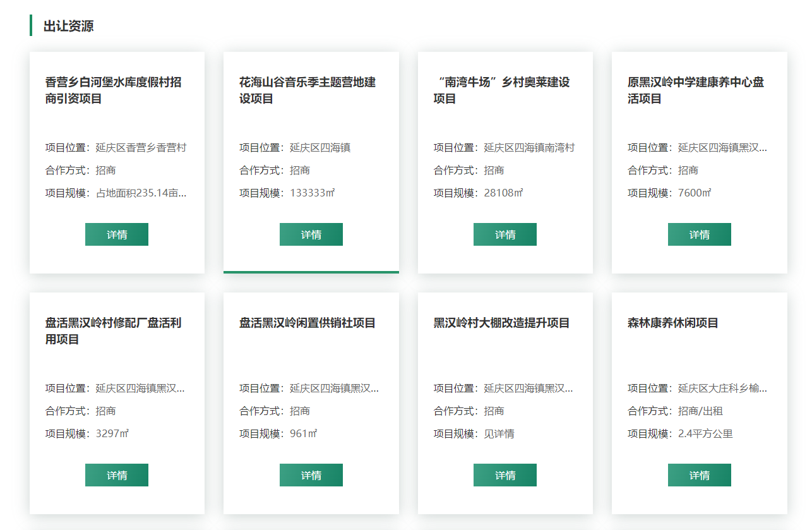Click 详情 on 原黑汉岭中学建康养中心盘活项目
This screenshot has height=530, width=812.
[x=699, y=234]
